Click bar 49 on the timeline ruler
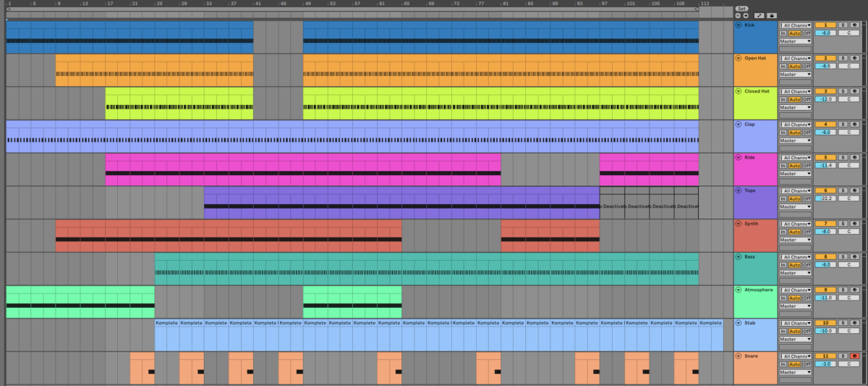 tap(307, 4)
